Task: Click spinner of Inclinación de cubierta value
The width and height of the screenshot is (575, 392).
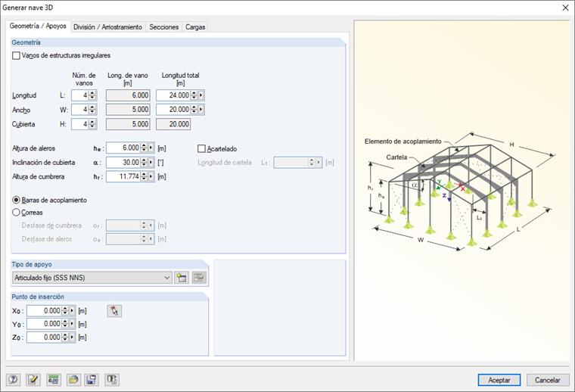Action: tap(144, 162)
